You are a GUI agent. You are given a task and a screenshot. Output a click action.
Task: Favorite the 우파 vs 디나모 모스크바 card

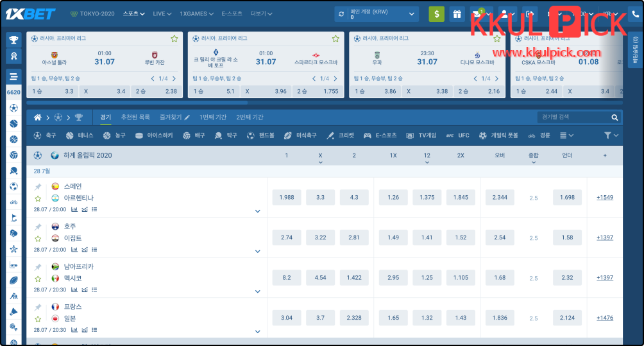(x=497, y=39)
